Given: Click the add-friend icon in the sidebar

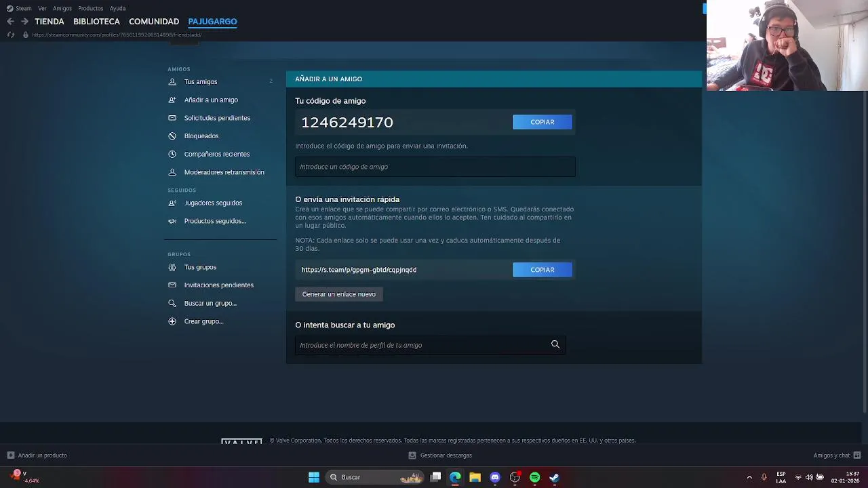Looking at the screenshot, I should tap(172, 100).
